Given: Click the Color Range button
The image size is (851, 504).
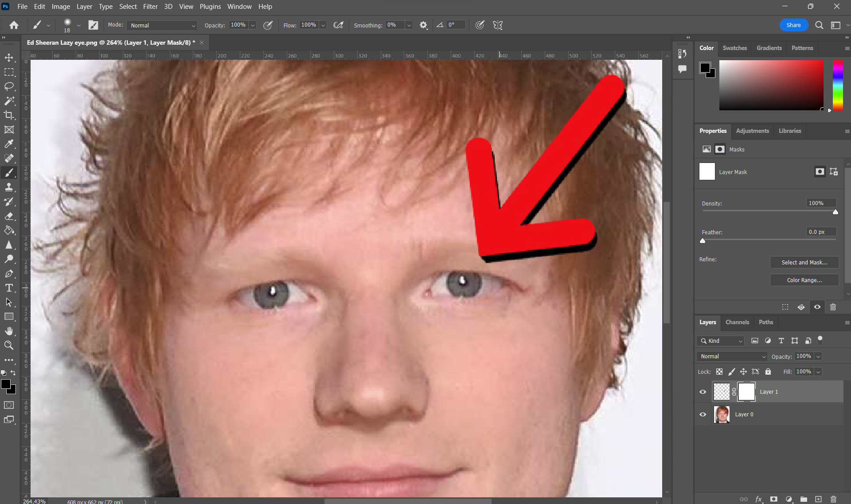Looking at the screenshot, I should point(804,280).
